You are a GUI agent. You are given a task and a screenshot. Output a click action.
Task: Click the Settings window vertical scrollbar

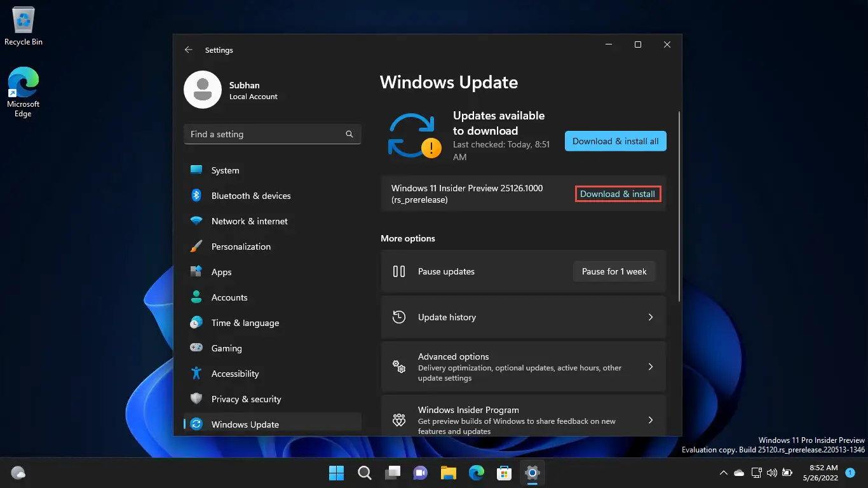(680, 207)
